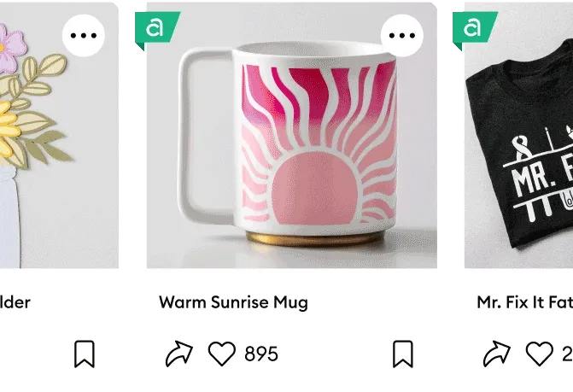Open the black Mr. Fix It t-shirt image
573x392 pixels.
518,135
